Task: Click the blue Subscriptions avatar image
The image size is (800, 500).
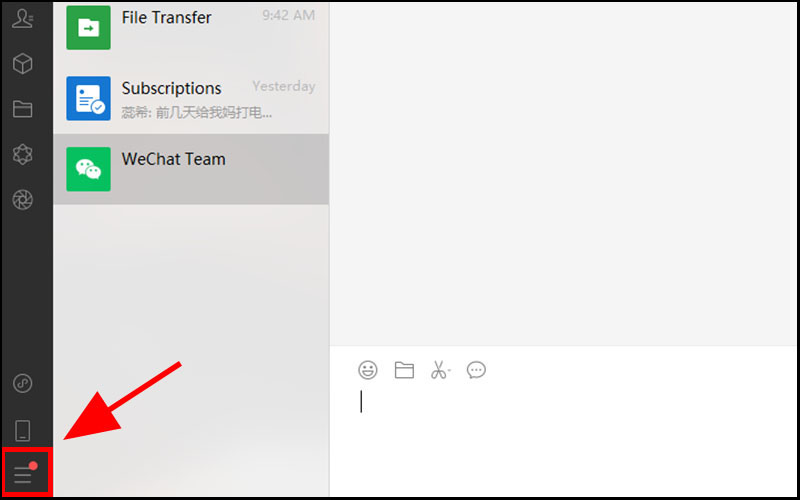Action: (88, 98)
